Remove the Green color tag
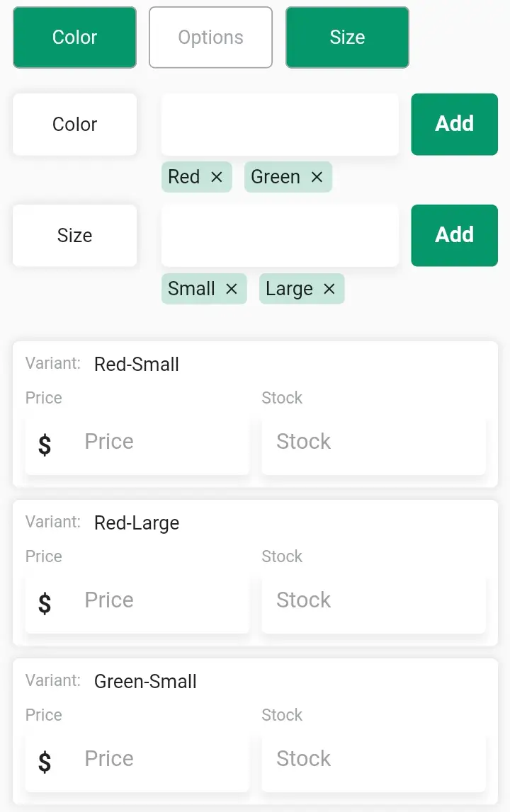The image size is (510, 812). click(x=317, y=177)
